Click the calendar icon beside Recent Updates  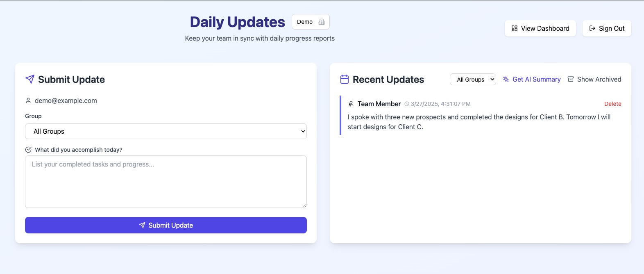point(345,79)
